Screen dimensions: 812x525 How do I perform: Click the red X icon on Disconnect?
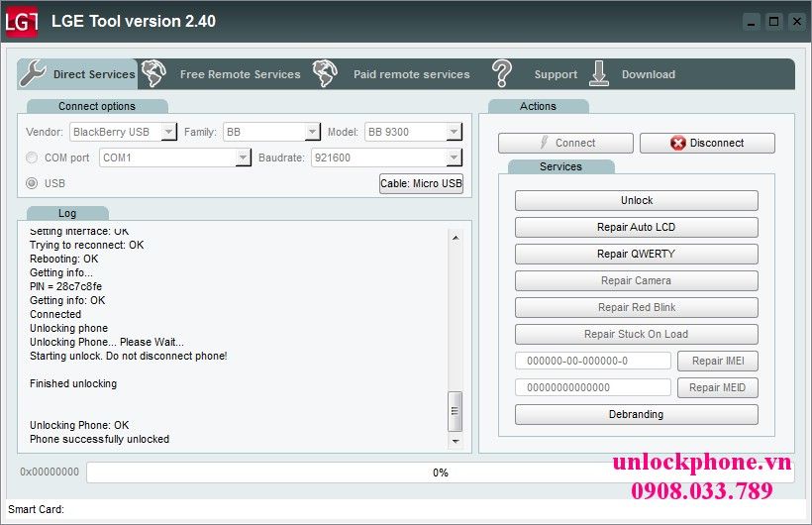pyautogui.click(x=677, y=143)
